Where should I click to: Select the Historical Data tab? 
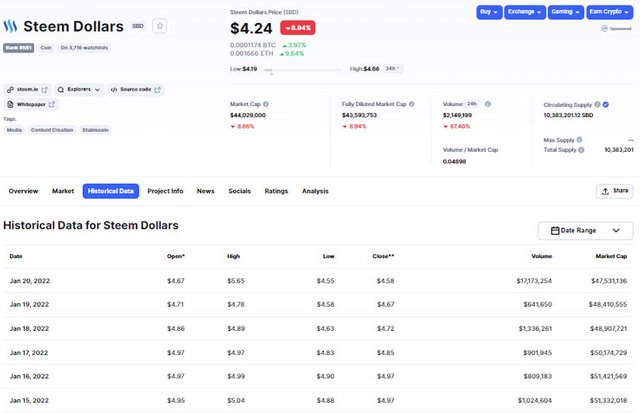pyautogui.click(x=111, y=191)
